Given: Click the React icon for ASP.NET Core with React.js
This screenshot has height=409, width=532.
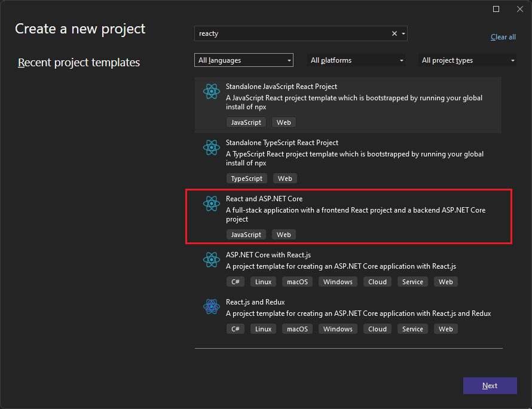Looking at the screenshot, I should 212,260.
